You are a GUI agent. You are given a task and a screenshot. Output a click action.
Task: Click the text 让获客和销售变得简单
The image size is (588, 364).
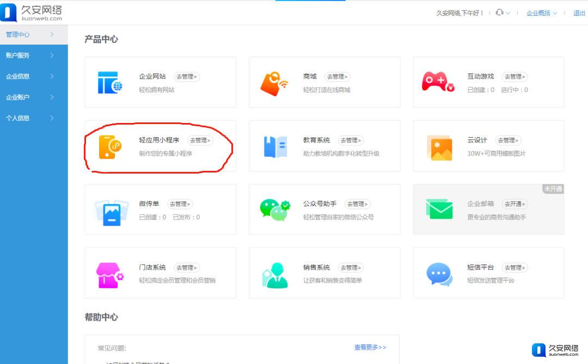332,280
